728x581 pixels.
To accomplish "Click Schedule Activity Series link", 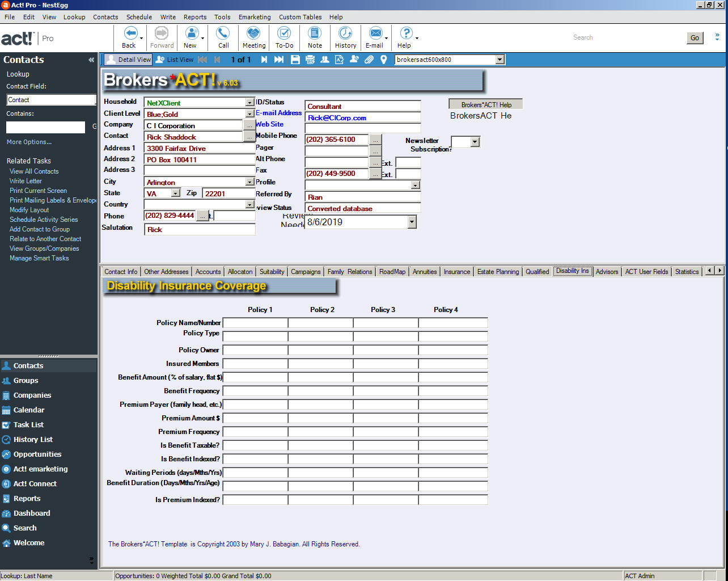I will point(44,220).
